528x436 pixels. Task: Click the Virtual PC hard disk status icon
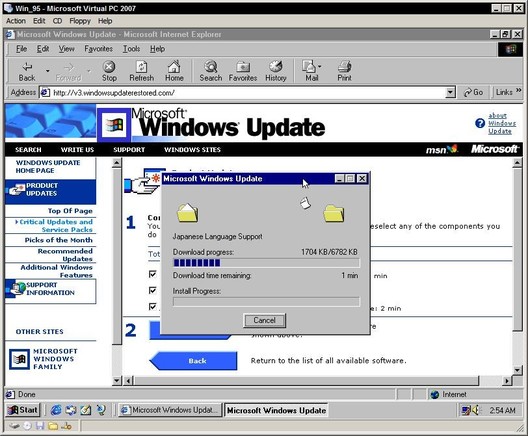click(x=14, y=426)
